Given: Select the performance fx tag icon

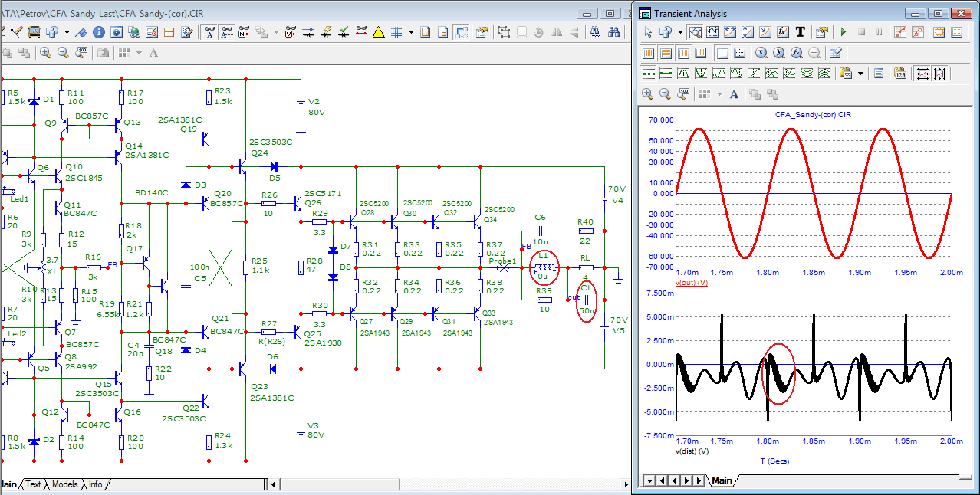Looking at the screenshot, I should point(782,32).
